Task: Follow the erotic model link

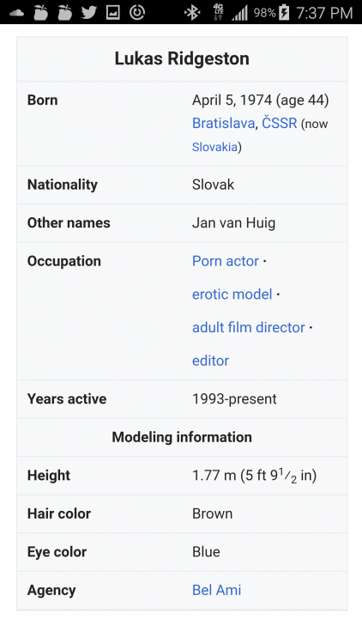Action: pyautogui.click(x=232, y=295)
